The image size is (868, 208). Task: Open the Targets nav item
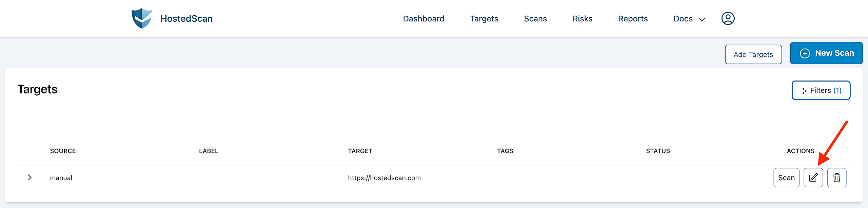click(484, 19)
